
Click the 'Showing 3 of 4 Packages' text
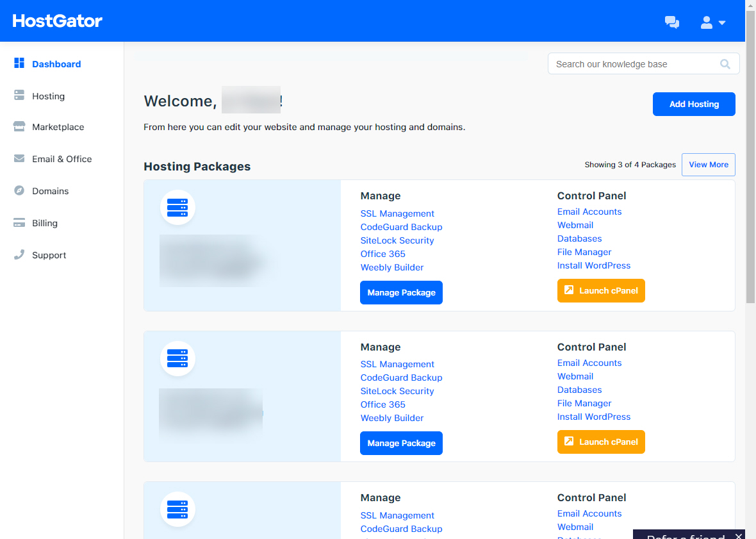[x=630, y=165]
